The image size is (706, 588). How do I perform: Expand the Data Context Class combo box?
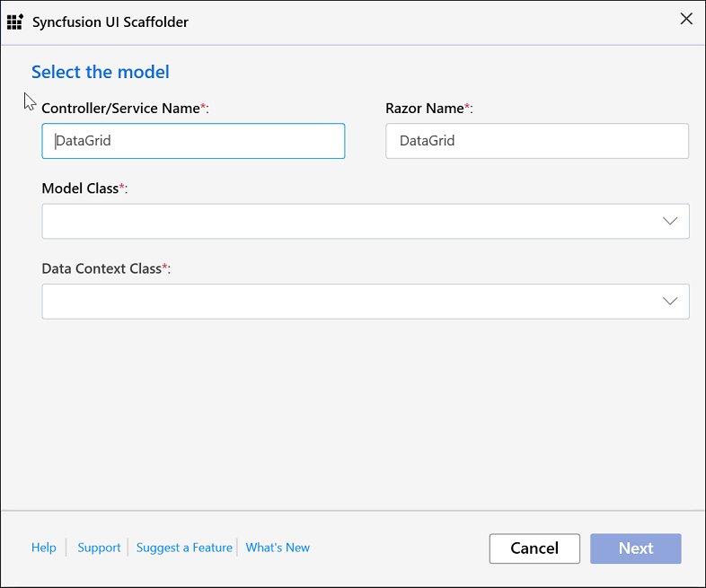350,302
